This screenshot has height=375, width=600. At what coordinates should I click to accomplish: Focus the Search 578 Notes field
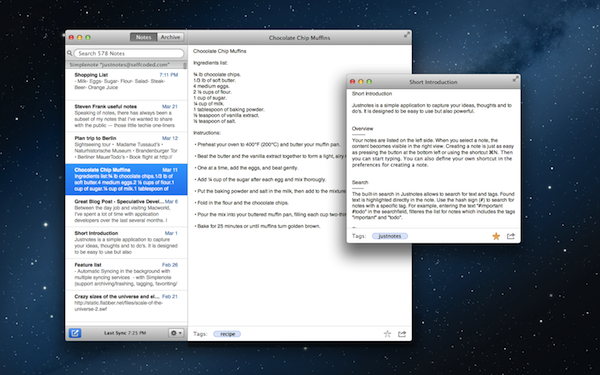[129, 53]
